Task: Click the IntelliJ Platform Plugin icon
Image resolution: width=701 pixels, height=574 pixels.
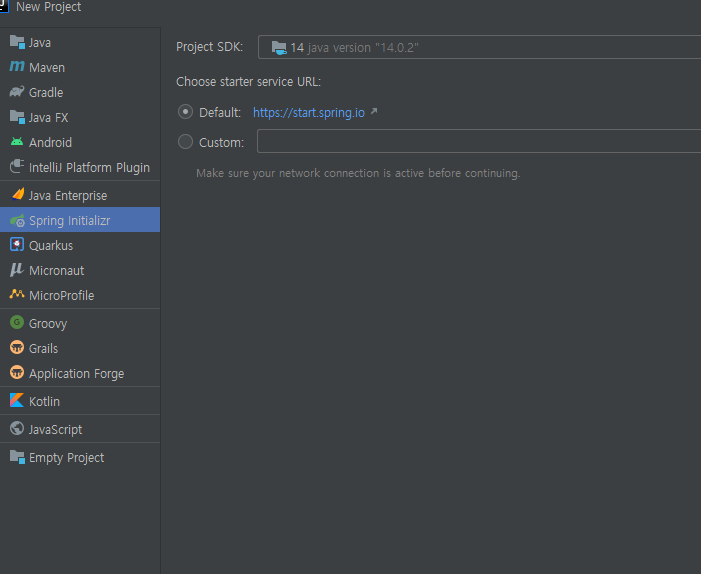Action: coord(17,166)
